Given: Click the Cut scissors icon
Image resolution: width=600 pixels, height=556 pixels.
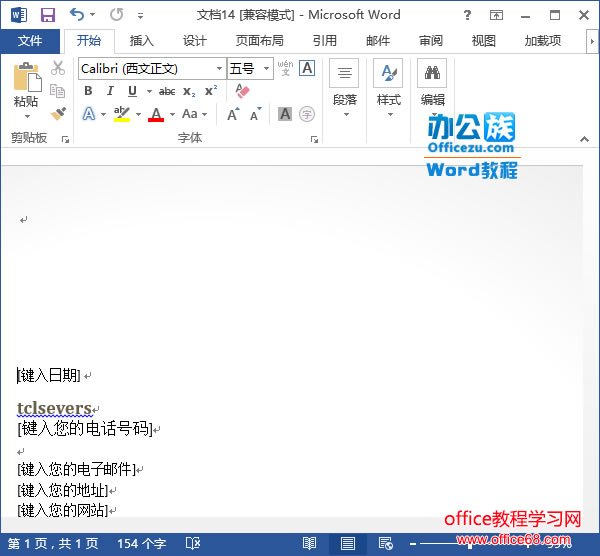Looking at the screenshot, I should [x=58, y=68].
